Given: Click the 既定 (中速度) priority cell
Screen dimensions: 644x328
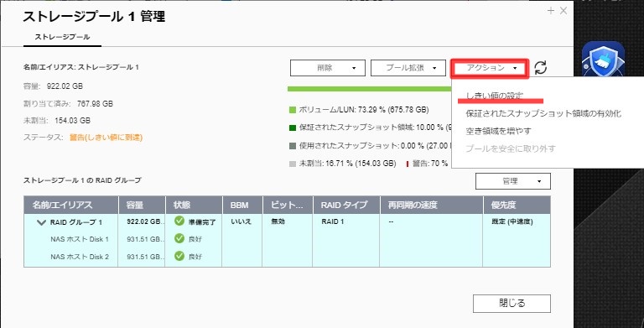Looking at the screenshot, I should 512,221.
